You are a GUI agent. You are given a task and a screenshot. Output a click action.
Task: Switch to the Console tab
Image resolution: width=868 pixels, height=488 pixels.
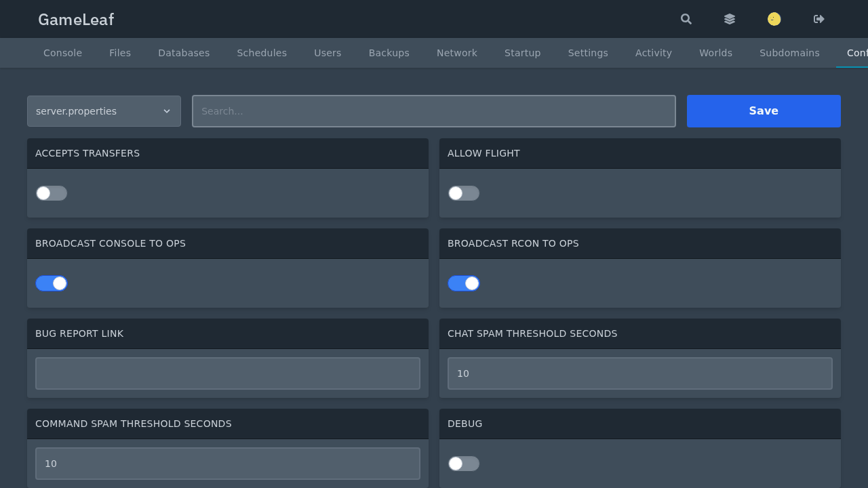click(62, 53)
